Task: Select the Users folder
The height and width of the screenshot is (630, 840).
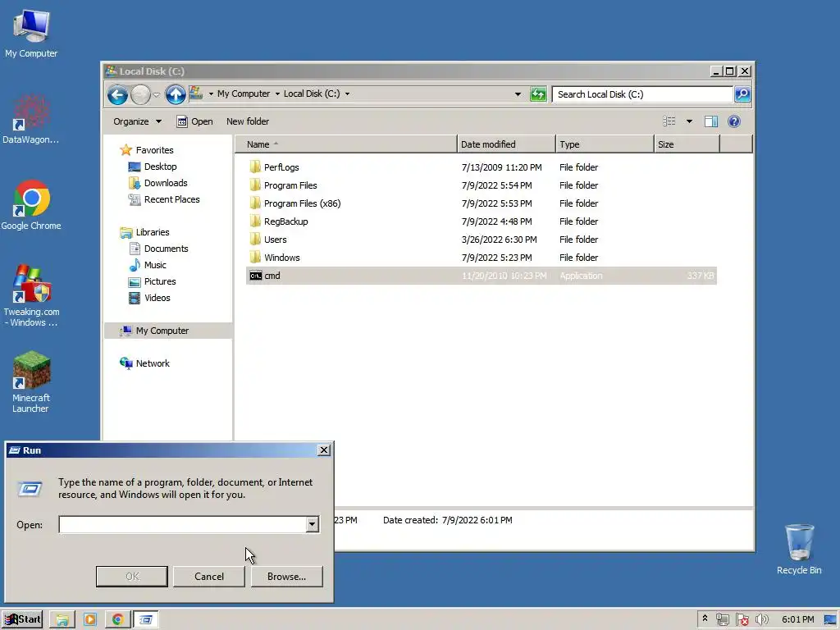Action: 481,240
